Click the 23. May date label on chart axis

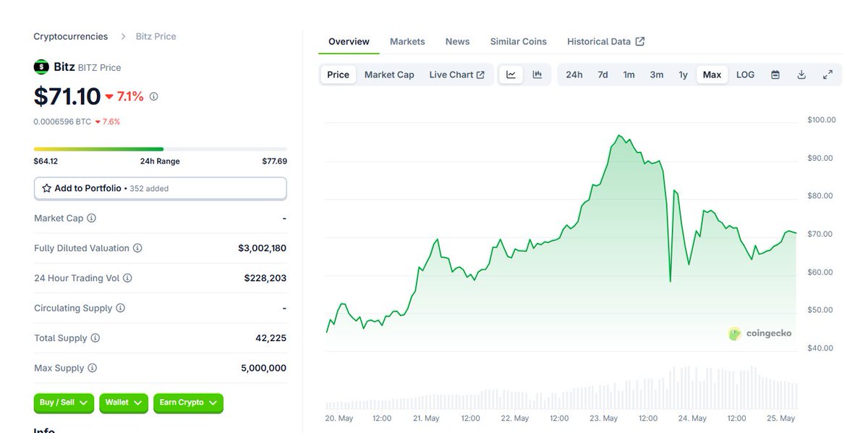(603, 419)
